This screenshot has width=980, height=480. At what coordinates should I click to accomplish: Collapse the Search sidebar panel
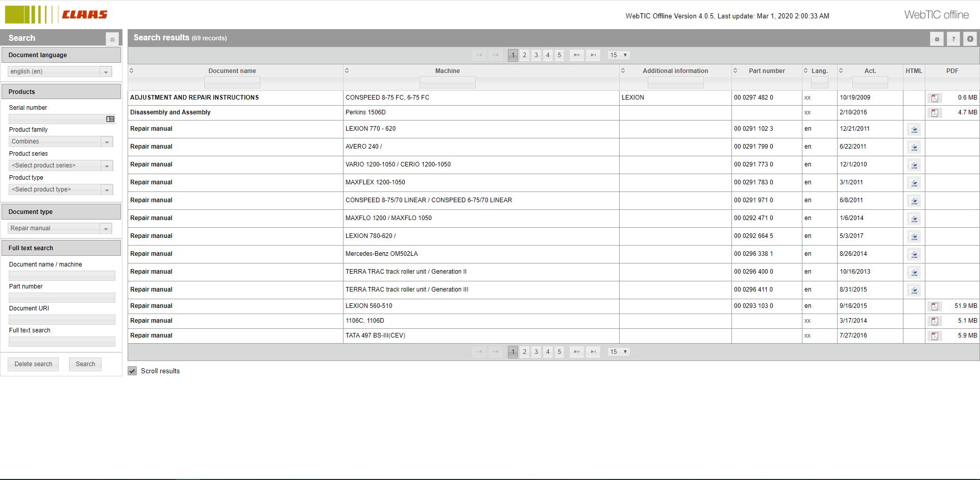point(112,39)
